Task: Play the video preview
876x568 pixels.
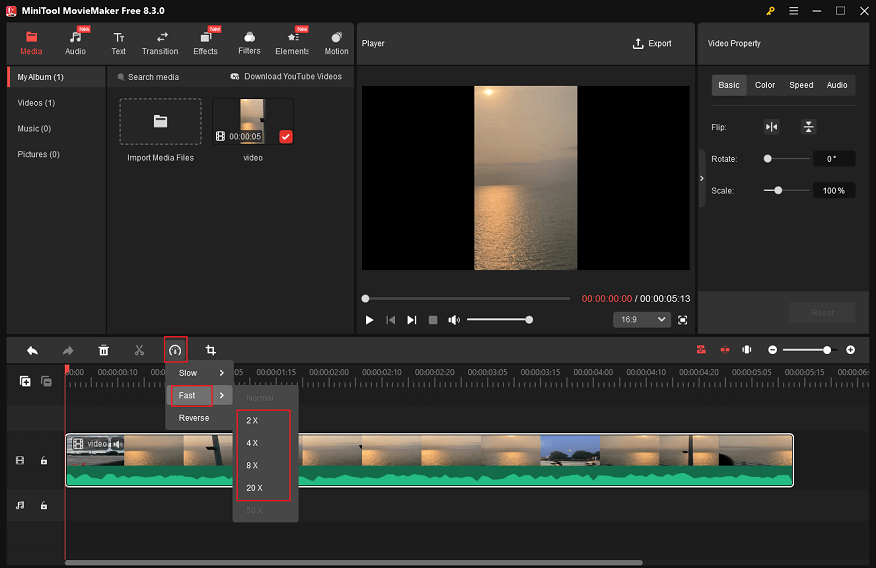Action: (x=369, y=320)
